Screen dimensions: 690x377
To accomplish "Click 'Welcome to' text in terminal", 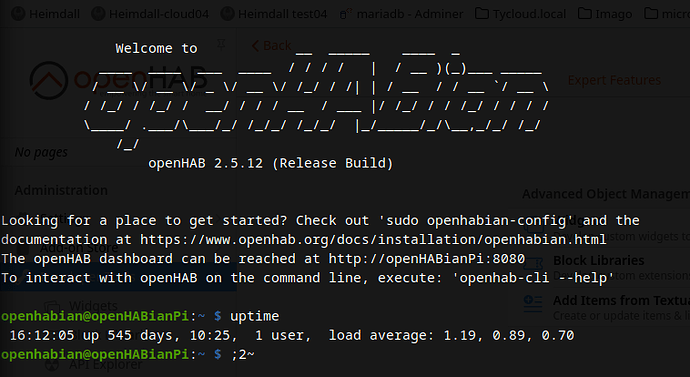I will pos(156,48).
